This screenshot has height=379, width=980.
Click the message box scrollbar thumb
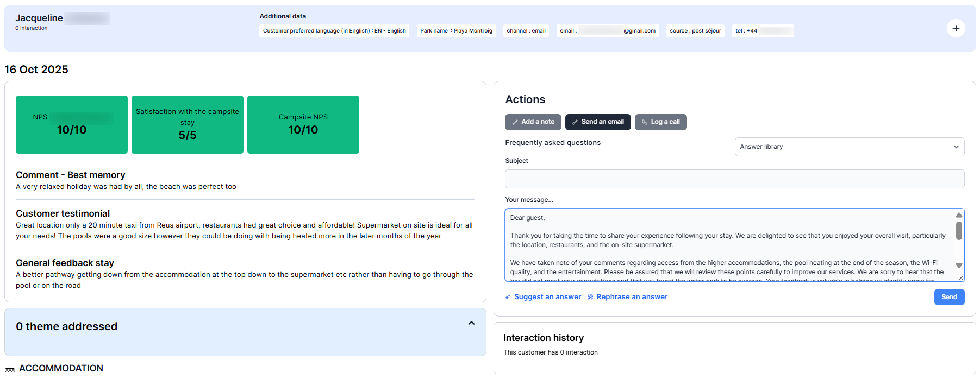click(x=959, y=230)
